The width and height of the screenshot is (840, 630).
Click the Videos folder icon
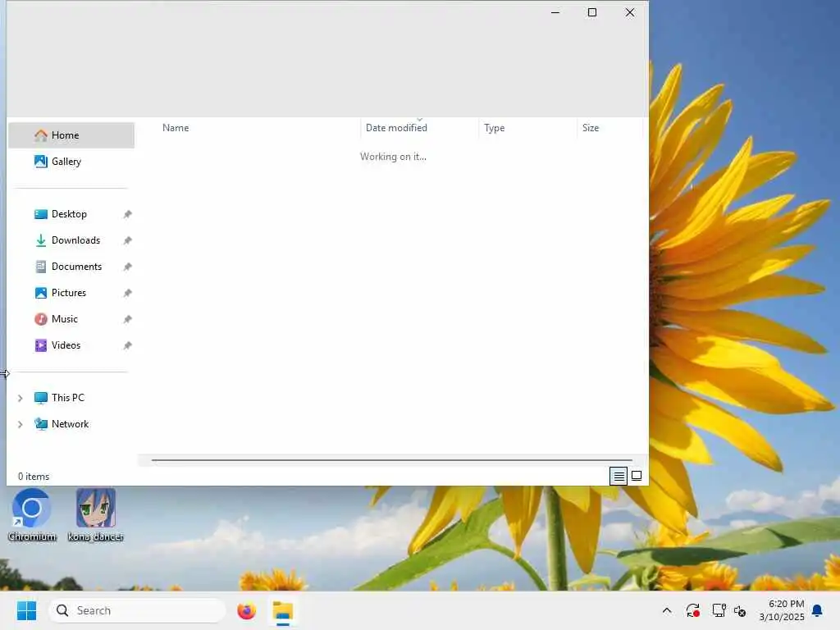pos(41,345)
